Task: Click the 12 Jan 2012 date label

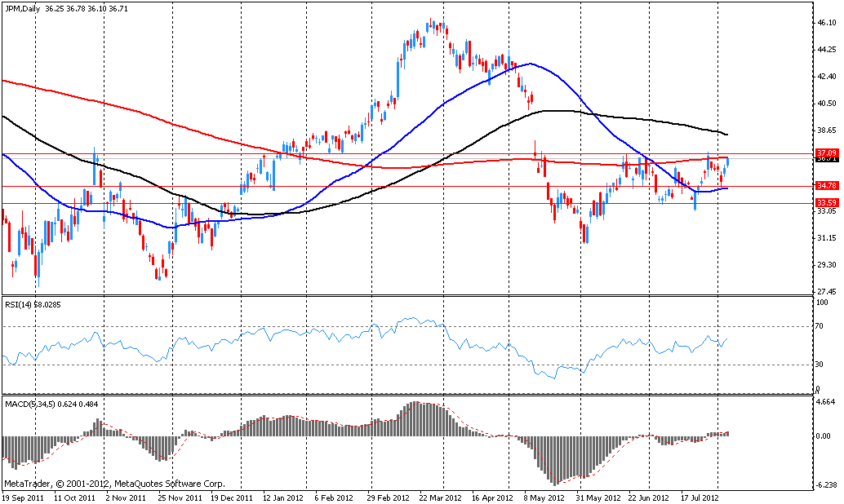Action: coord(286,497)
